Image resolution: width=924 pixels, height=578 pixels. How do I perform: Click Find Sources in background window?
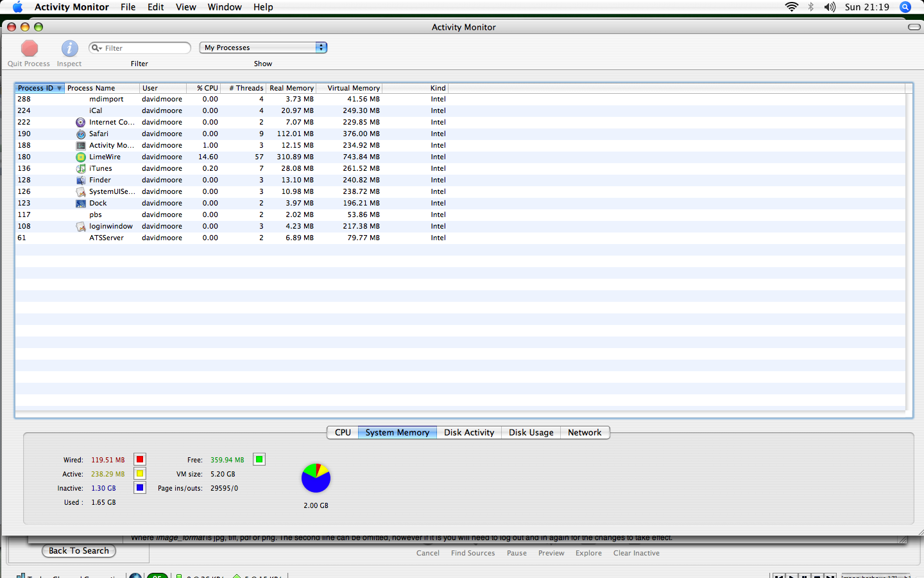point(473,553)
